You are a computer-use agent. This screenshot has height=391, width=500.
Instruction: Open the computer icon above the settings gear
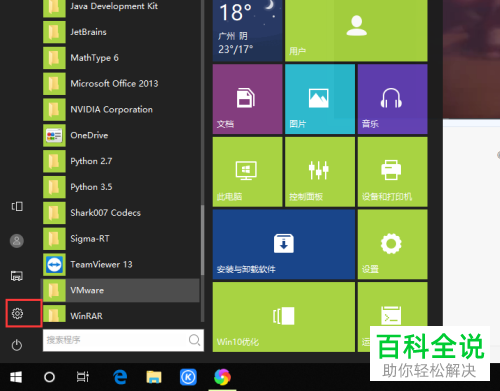coord(17,276)
